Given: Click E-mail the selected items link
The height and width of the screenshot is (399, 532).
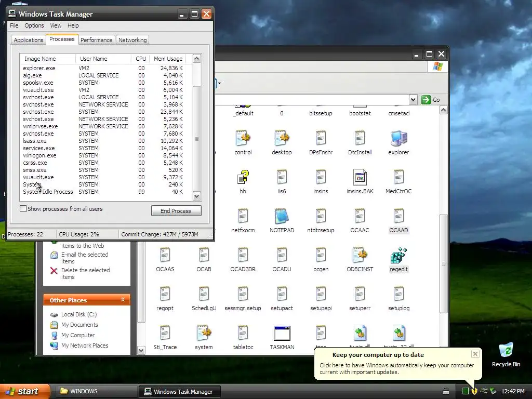Looking at the screenshot, I should tap(85, 258).
